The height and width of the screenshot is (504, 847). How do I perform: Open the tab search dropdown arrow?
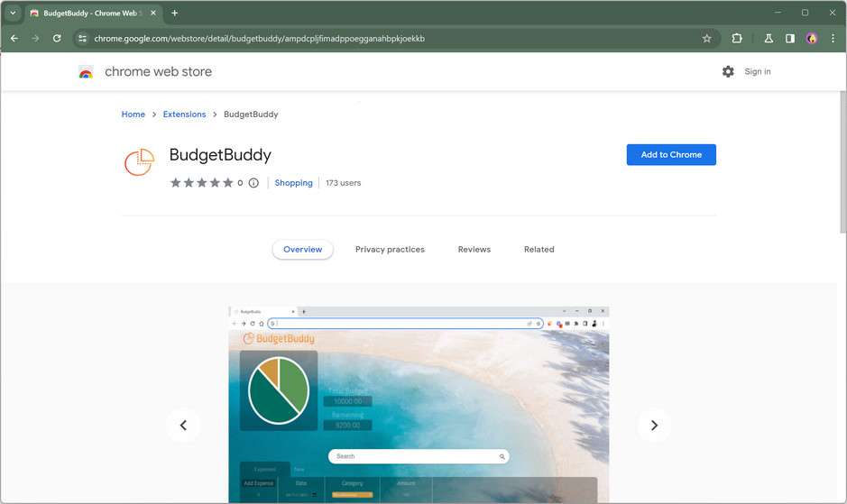[x=13, y=13]
